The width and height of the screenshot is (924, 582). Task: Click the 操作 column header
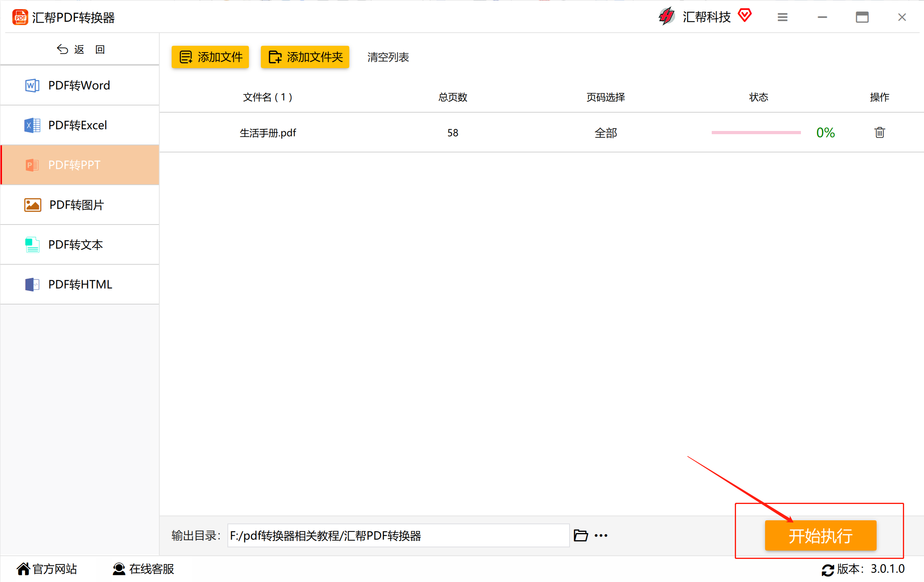click(880, 97)
